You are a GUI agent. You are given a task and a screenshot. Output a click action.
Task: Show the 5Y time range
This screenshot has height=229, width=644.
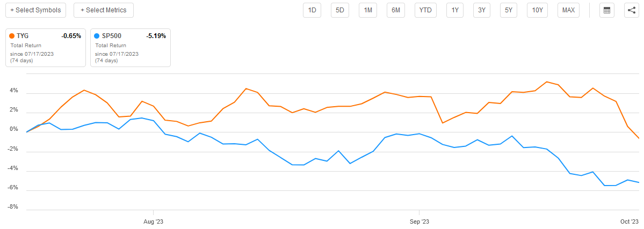pos(508,10)
